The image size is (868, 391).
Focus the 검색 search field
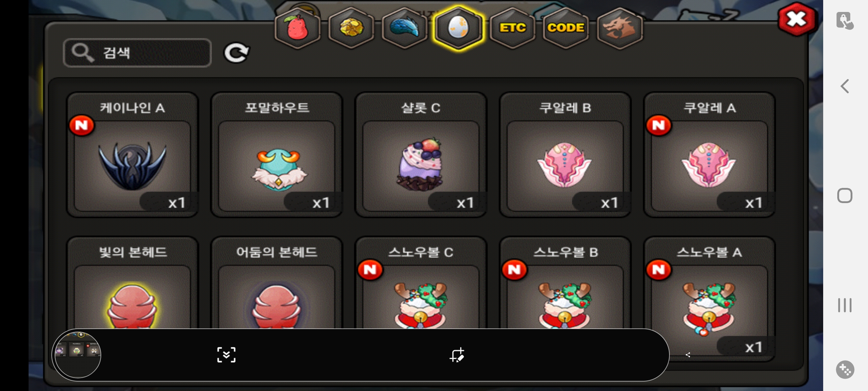(137, 53)
